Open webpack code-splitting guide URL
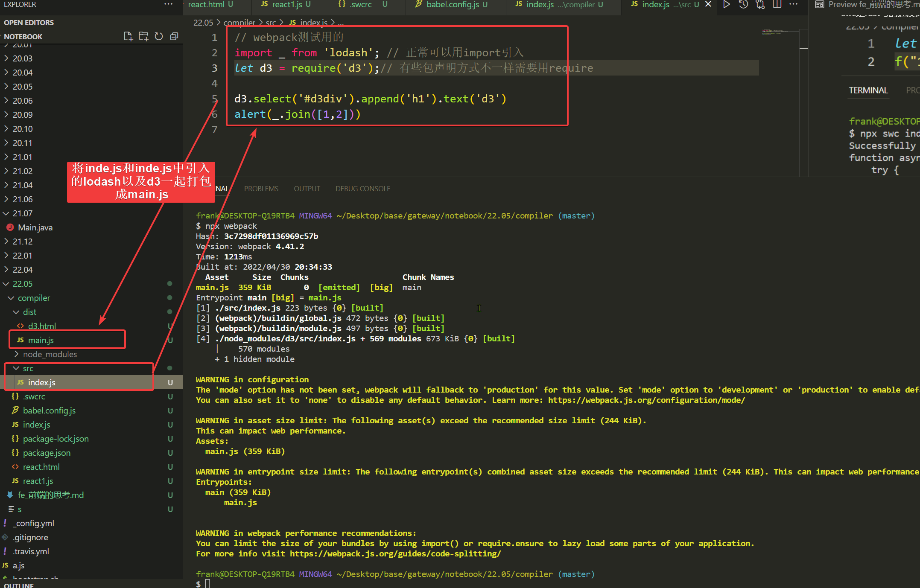This screenshot has width=920, height=588. point(395,554)
